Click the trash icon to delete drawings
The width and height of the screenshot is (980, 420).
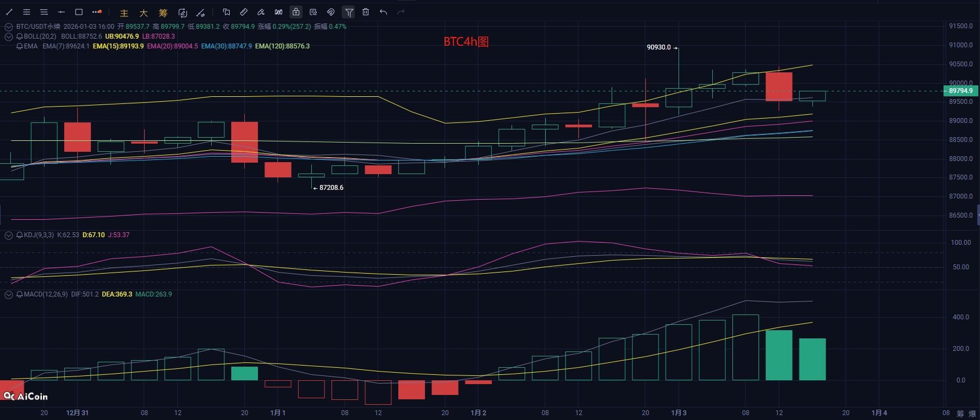tap(366, 12)
